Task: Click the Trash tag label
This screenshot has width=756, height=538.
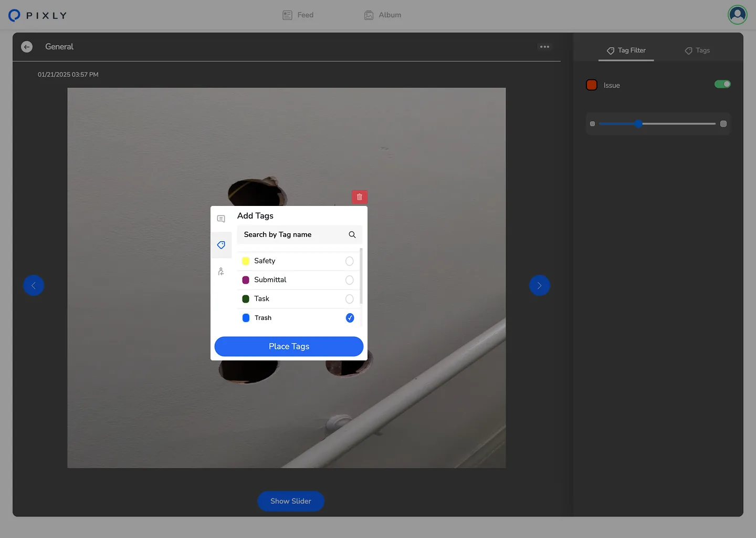Action: pos(263,318)
